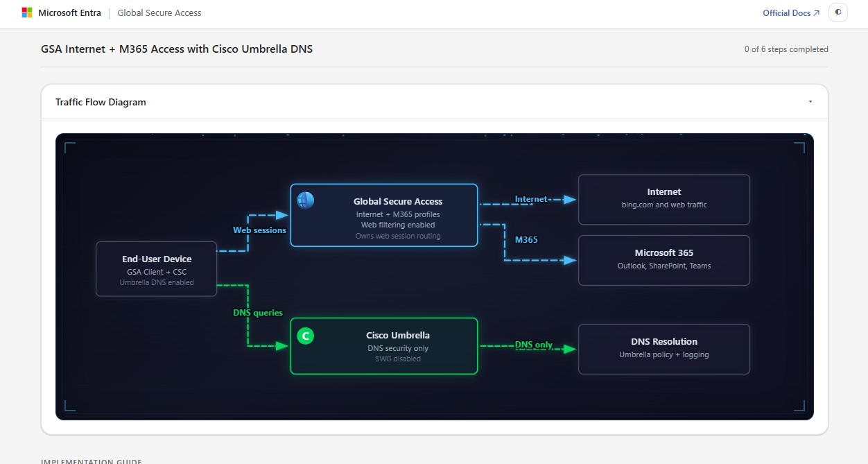868x464 pixels.
Task: Click 'Outlook, SharePoint, Teams' text
Action: [664, 266]
